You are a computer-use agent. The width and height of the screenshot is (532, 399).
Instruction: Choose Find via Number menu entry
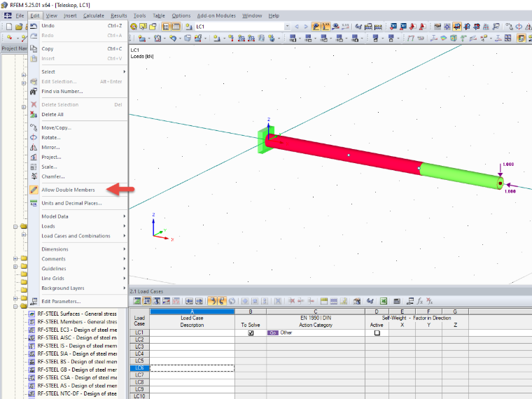click(x=62, y=92)
